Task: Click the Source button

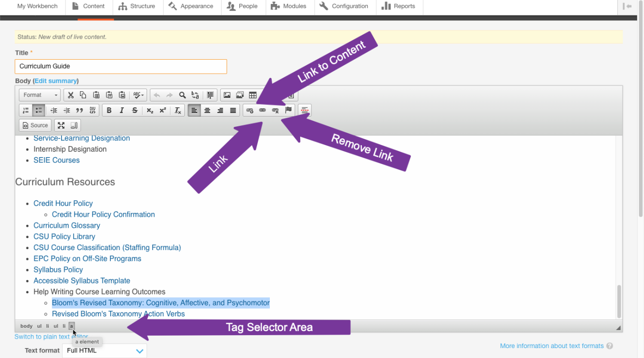Action: coord(35,125)
